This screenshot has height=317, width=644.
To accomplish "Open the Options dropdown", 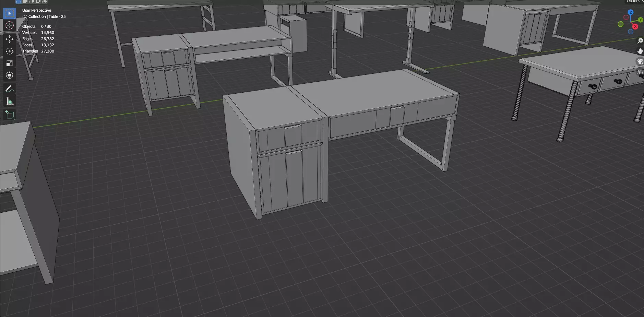I will pos(634,1).
